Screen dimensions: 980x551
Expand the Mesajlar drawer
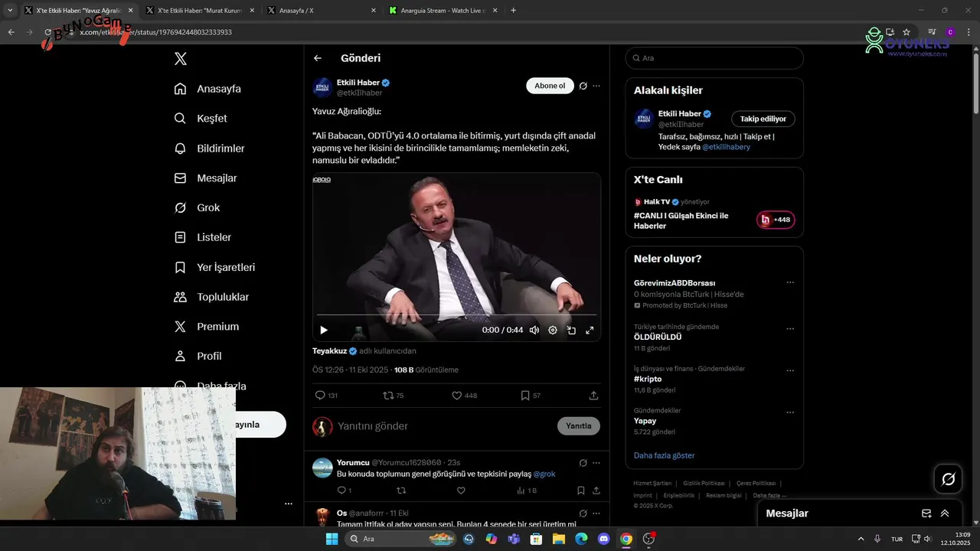pyautogui.click(x=945, y=514)
